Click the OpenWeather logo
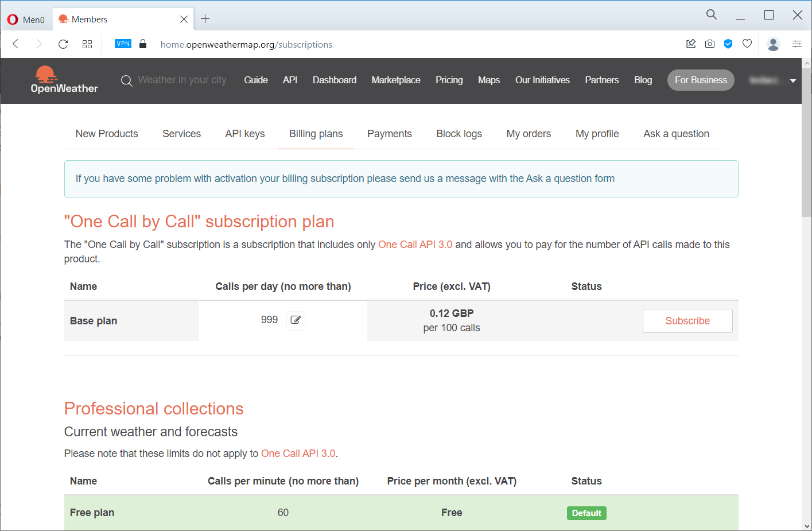Image resolution: width=812 pixels, height=531 pixels. tap(64, 80)
